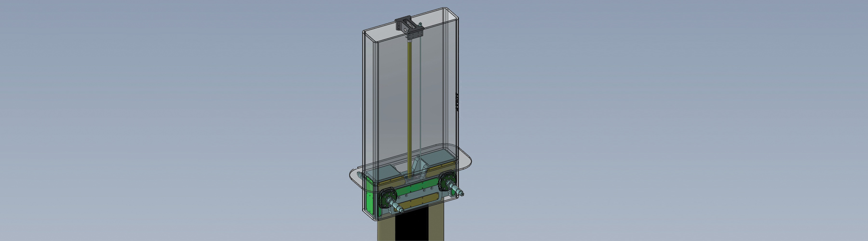Select the green left side plate
The height and width of the screenshot is (241, 868).
coord(370,195)
